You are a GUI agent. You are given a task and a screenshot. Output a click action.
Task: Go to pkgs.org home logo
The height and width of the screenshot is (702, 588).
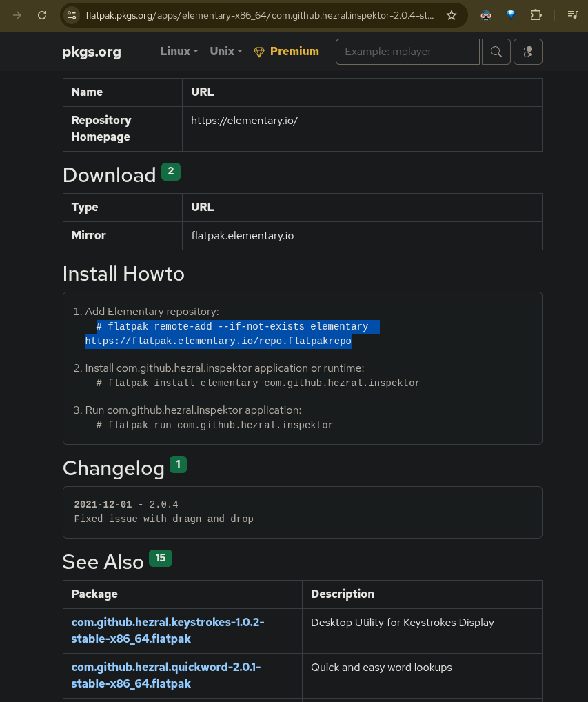(x=92, y=52)
